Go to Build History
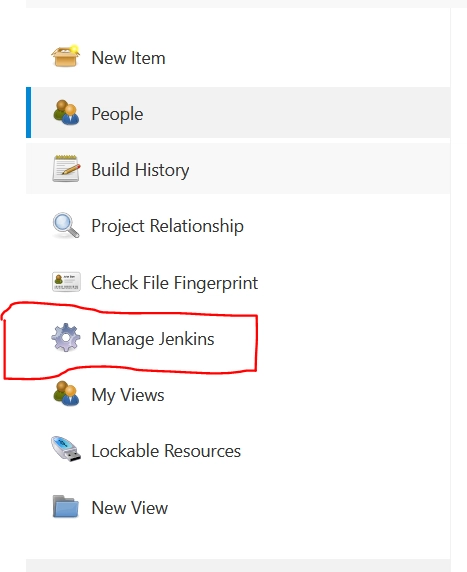 (140, 170)
